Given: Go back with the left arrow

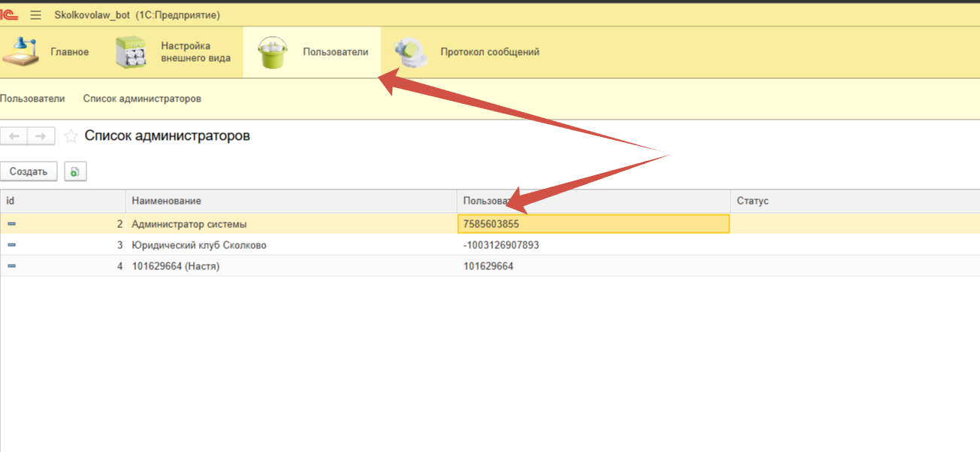Looking at the screenshot, I should pos(14,136).
